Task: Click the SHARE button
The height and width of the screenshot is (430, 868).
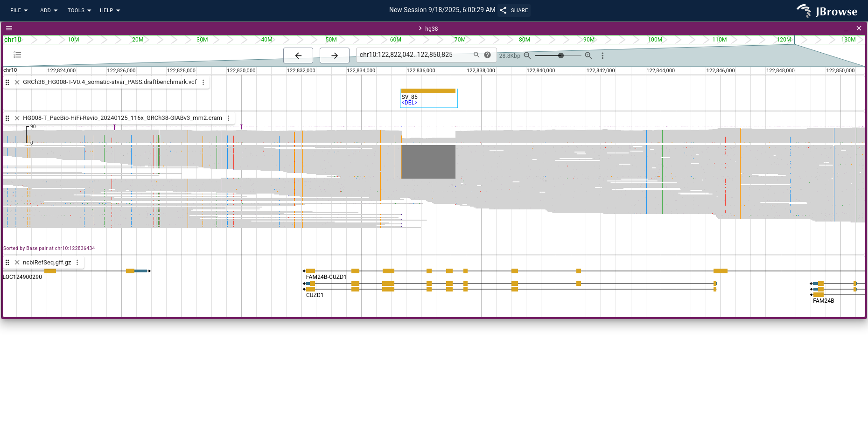Action: click(x=514, y=10)
